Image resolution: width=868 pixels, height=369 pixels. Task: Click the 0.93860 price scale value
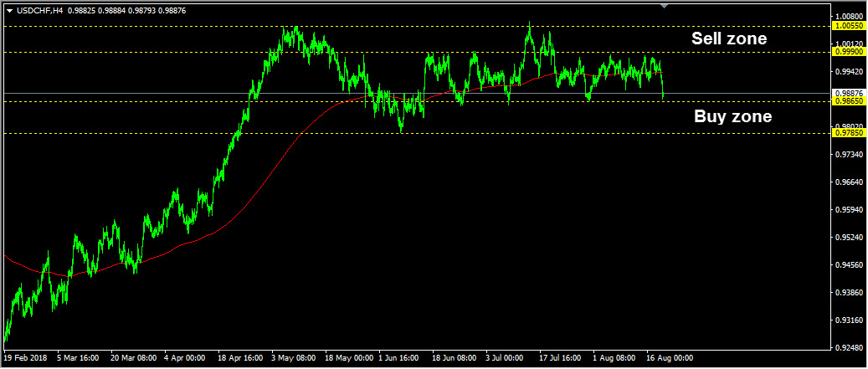(850, 292)
